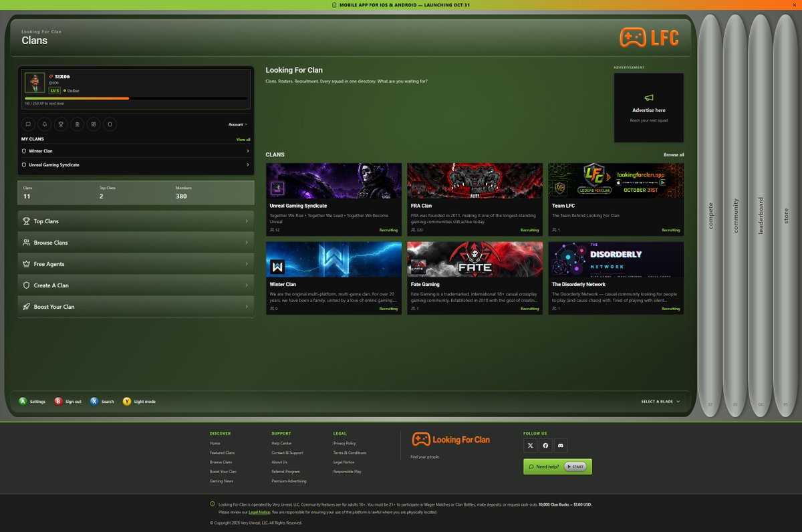Switch to the store blade

(x=785, y=215)
